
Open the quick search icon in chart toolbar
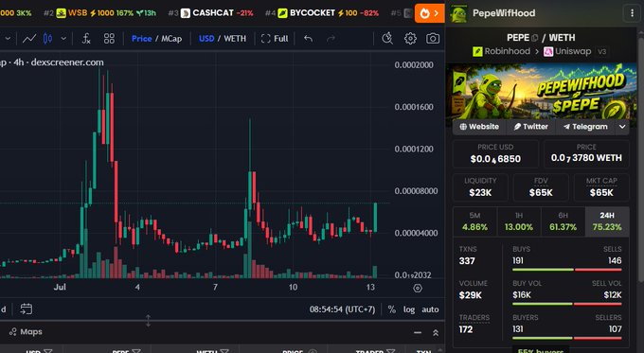coord(387,39)
